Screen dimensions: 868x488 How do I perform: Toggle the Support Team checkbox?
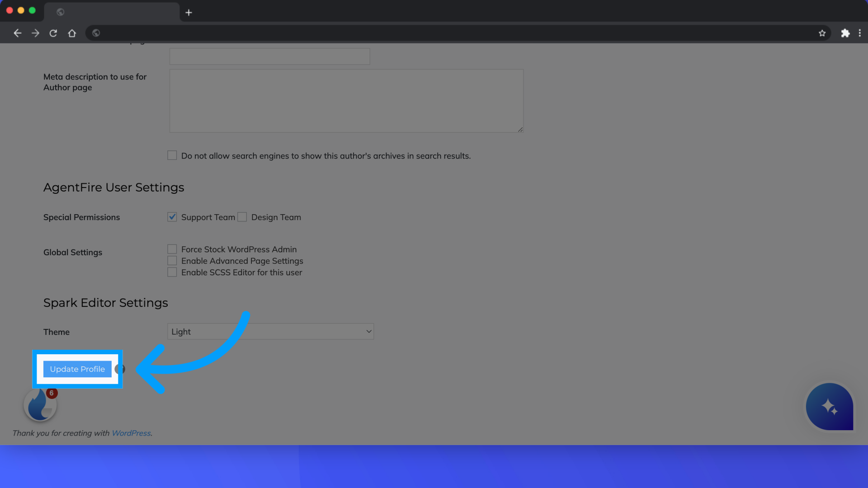pyautogui.click(x=172, y=216)
